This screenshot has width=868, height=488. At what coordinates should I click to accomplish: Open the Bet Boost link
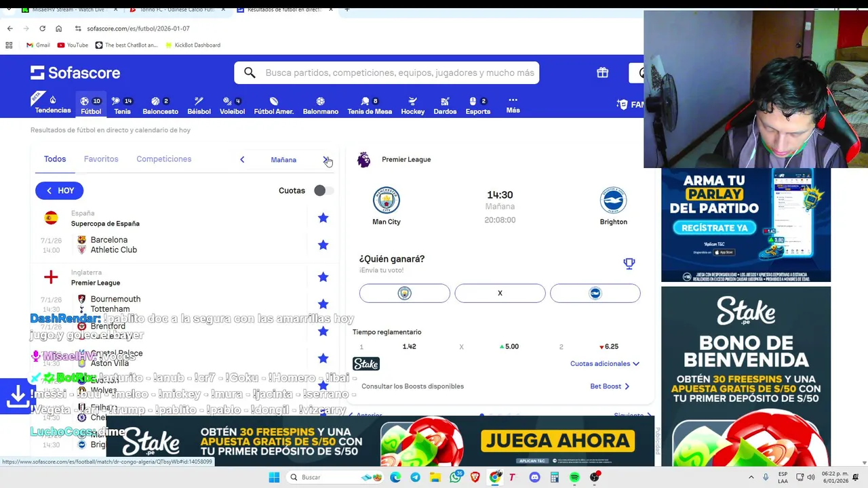[x=610, y=386]
